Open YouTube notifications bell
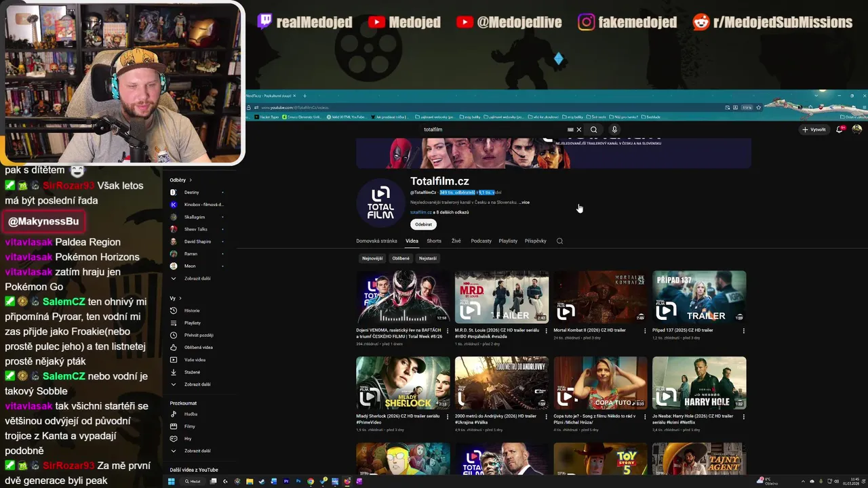This screenshot has width=868, height=488. 840,129
